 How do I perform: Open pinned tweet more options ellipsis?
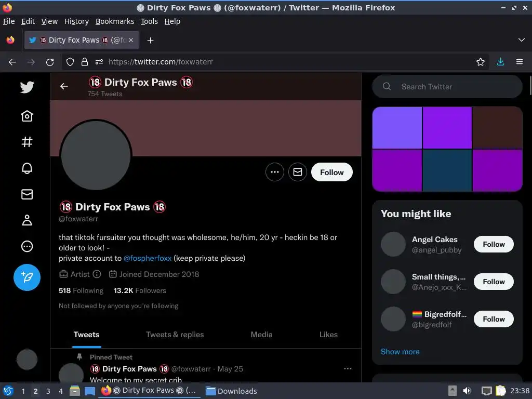coord(348,368)
